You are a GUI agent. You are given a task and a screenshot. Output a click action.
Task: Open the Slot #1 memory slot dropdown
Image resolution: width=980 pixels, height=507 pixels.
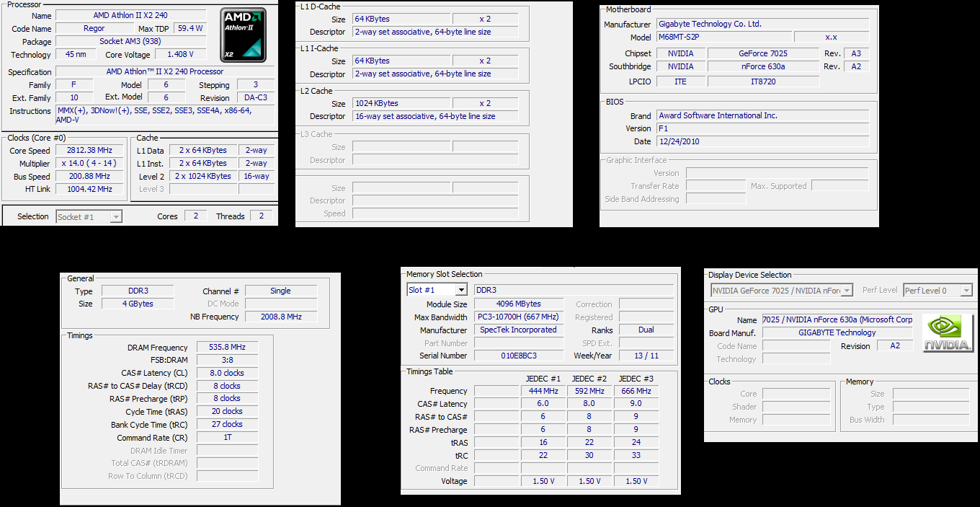[437, 290]
